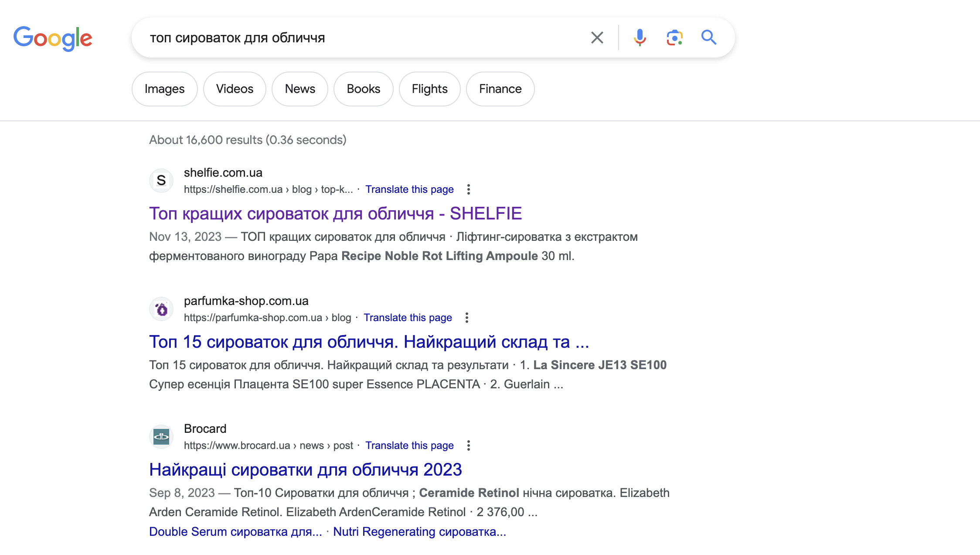Open Google Lens image search
This screenshot has width=980, height=555.
[x=674, y=38]
